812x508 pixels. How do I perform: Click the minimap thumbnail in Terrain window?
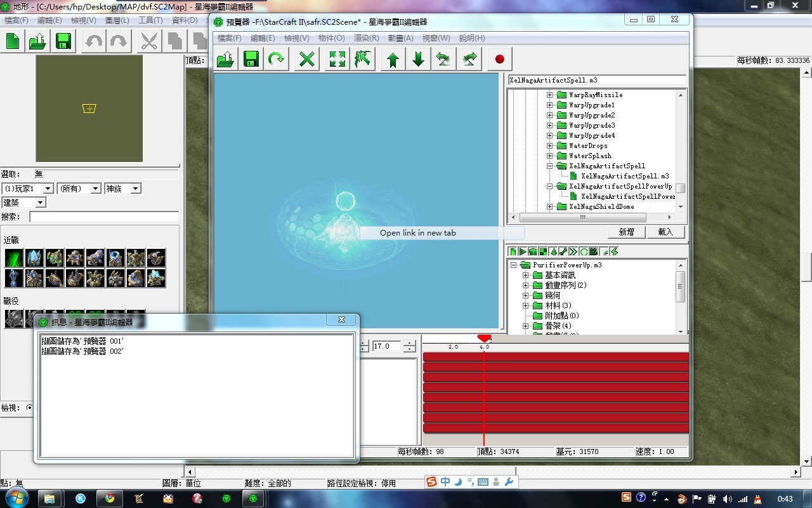click(89, 109)
